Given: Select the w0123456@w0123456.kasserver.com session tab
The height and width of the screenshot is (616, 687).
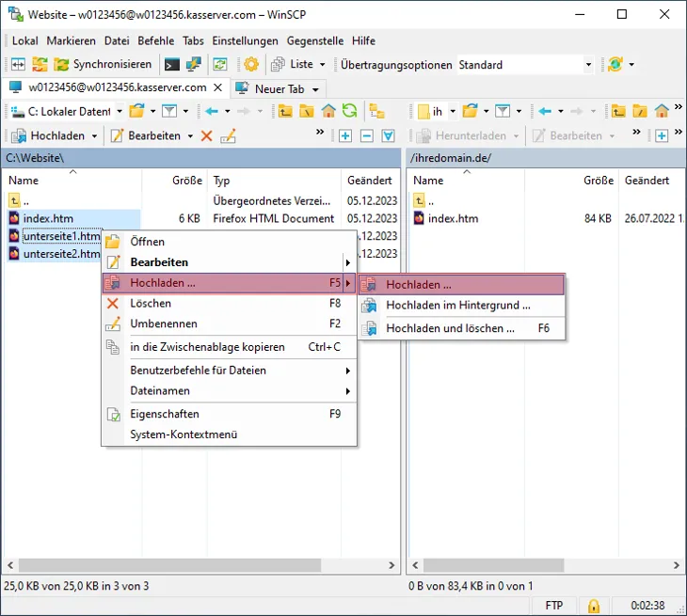Looking at the screenshot, I should [x=118, y=87].
